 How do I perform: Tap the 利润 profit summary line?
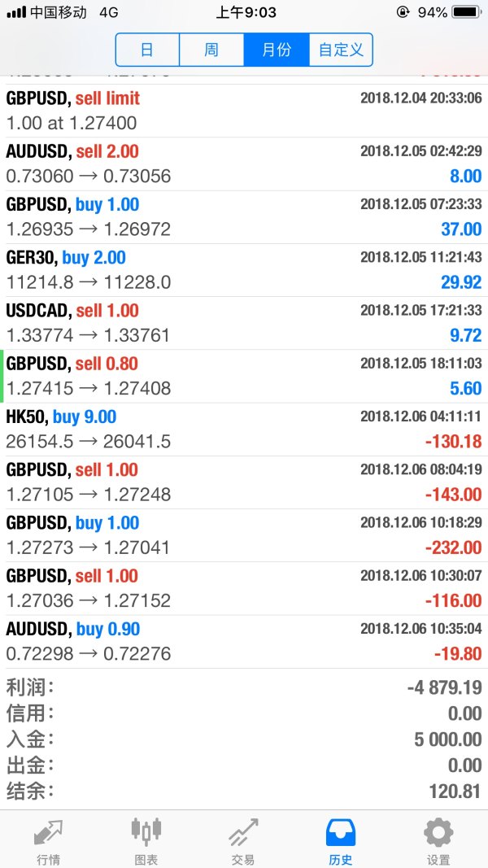pos(244,687)
